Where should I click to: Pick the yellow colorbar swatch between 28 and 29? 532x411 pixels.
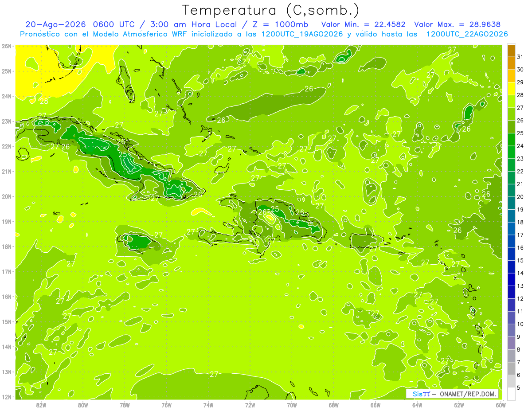point(511,89)
